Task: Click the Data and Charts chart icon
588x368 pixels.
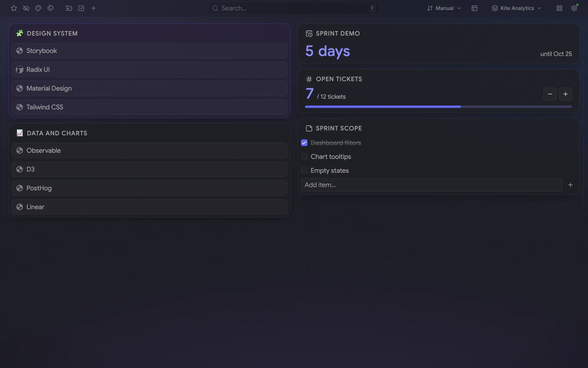Action: 20,133
